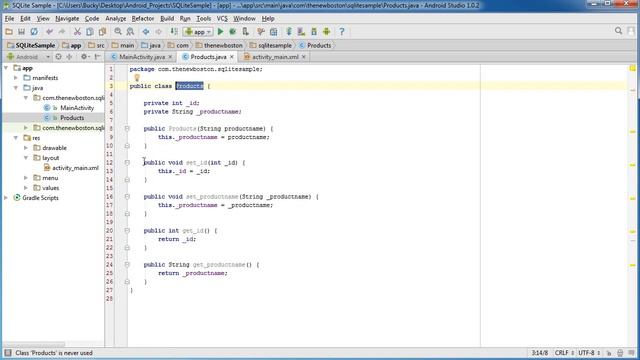The width and height of the screenshot is (640, 360).
Task: Collapse the get_productname method fold marker
Action: tap(127, 264)
